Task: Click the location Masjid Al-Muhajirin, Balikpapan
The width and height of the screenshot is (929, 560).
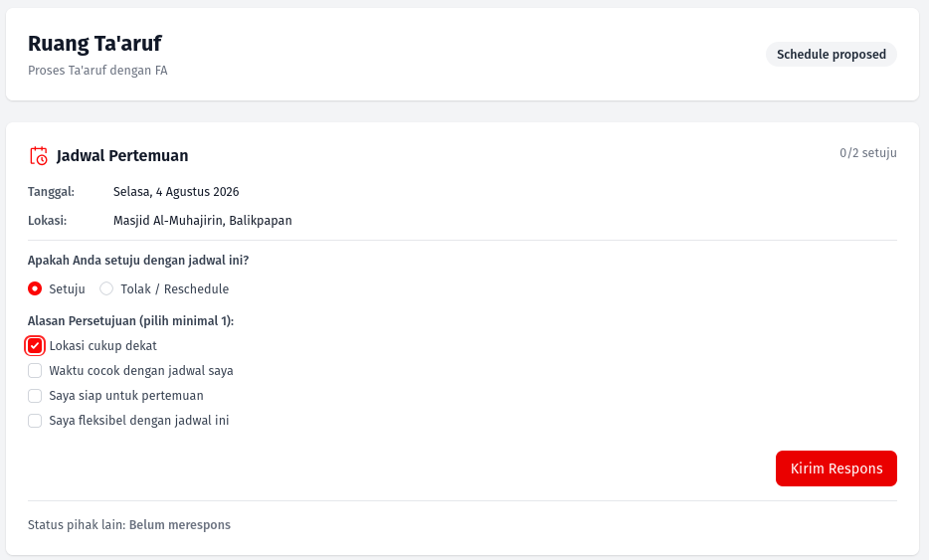Action: point(203,221)
